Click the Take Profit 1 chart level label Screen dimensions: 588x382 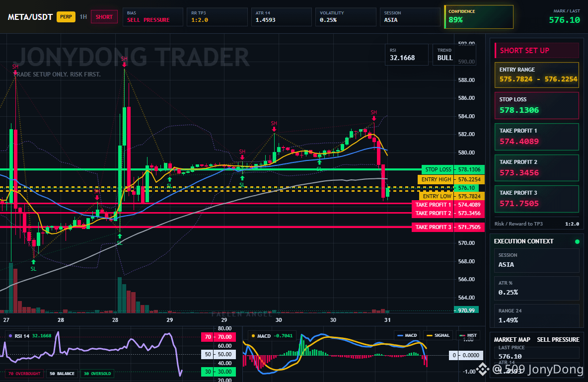coord(448,205)
